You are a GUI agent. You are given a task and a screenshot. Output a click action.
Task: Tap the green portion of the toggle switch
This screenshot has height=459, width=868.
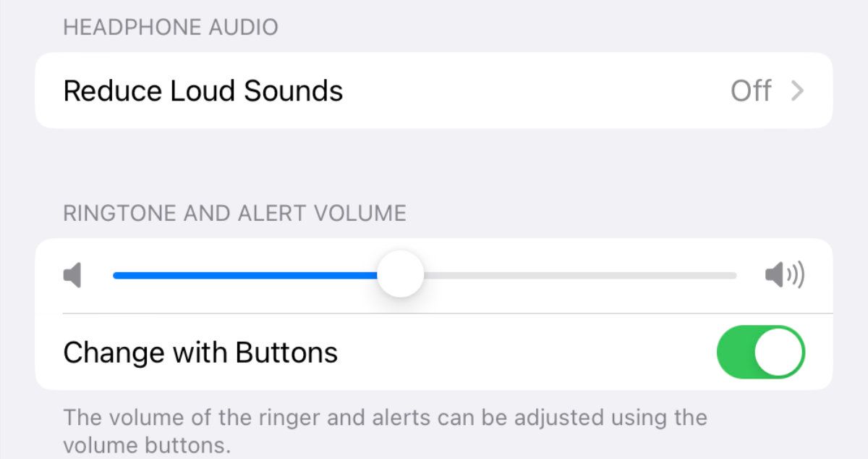pos(734,353)
